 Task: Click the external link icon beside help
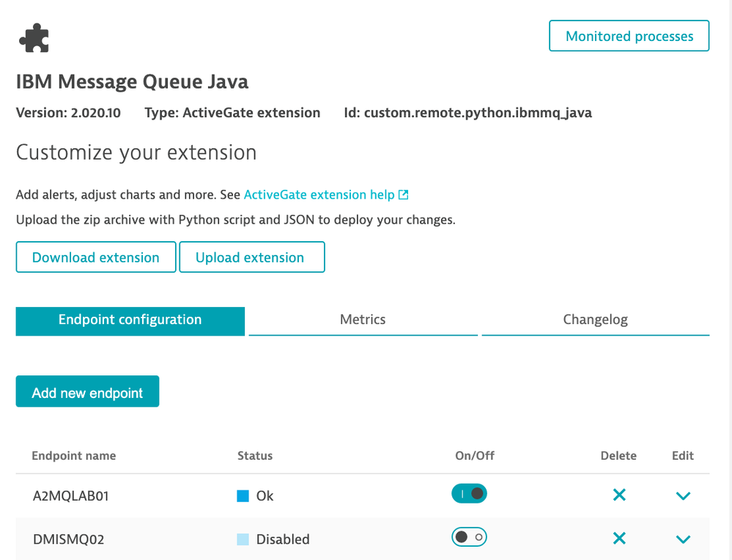tap(403, 195)
